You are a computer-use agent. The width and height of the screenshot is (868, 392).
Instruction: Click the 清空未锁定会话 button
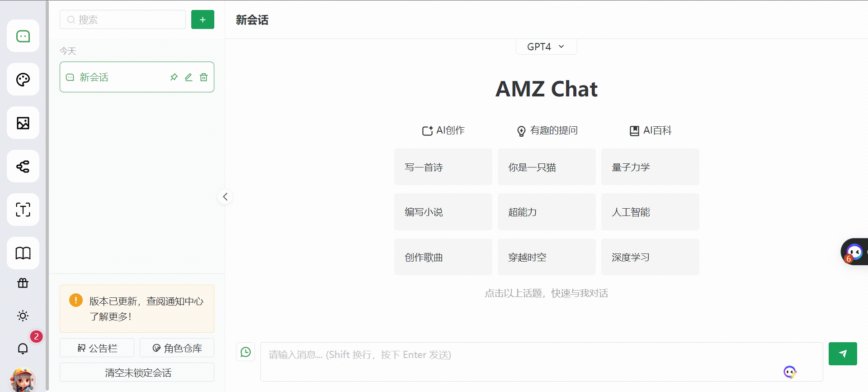(137, 373)
